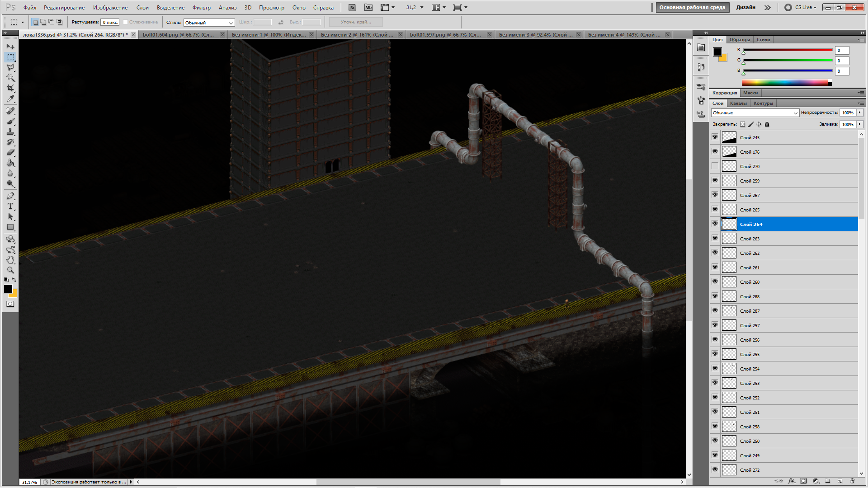
Task: Switch to the Каналы tab
Action: click(x=738, y=103)
